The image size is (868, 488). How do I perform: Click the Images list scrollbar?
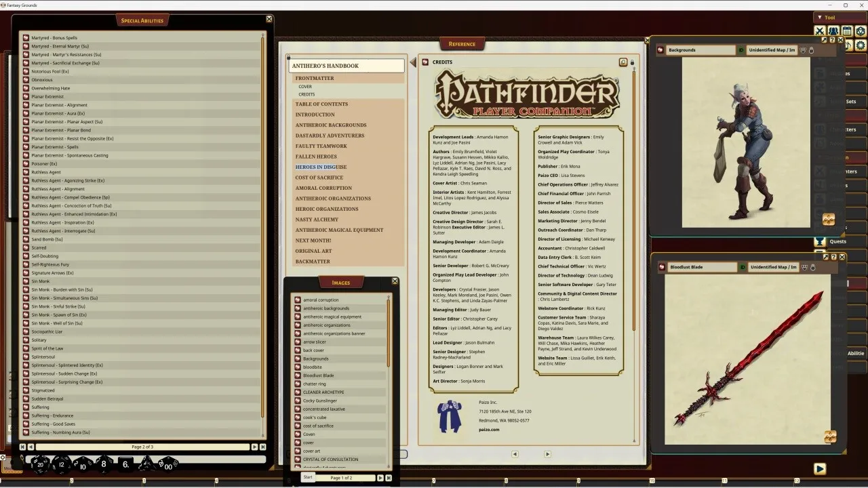pos(389,332)
